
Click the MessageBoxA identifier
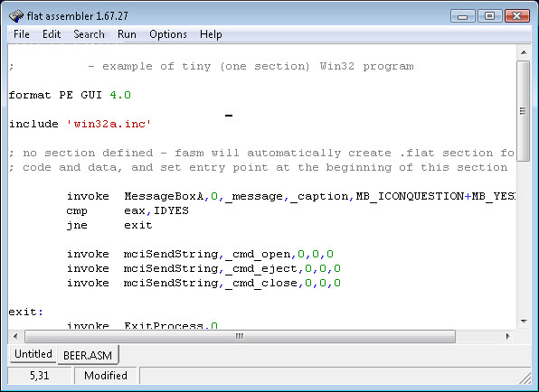(164, 196)
